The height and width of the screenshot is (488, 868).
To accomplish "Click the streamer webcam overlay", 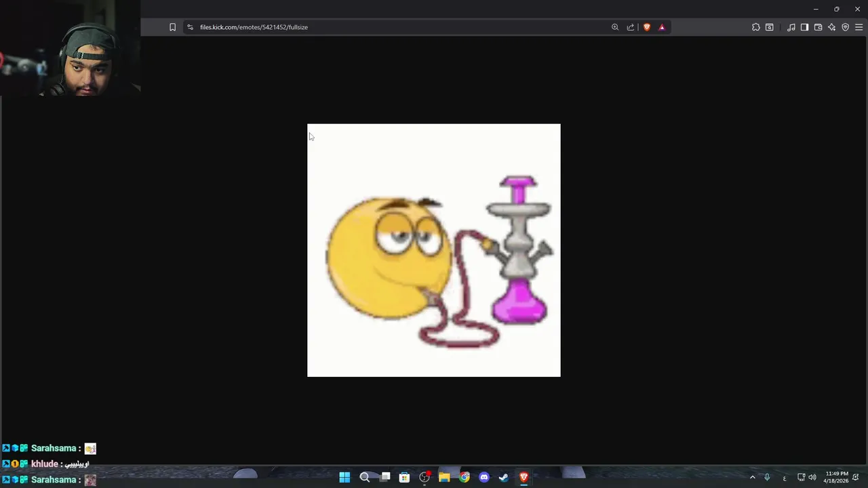I will 71,48.
